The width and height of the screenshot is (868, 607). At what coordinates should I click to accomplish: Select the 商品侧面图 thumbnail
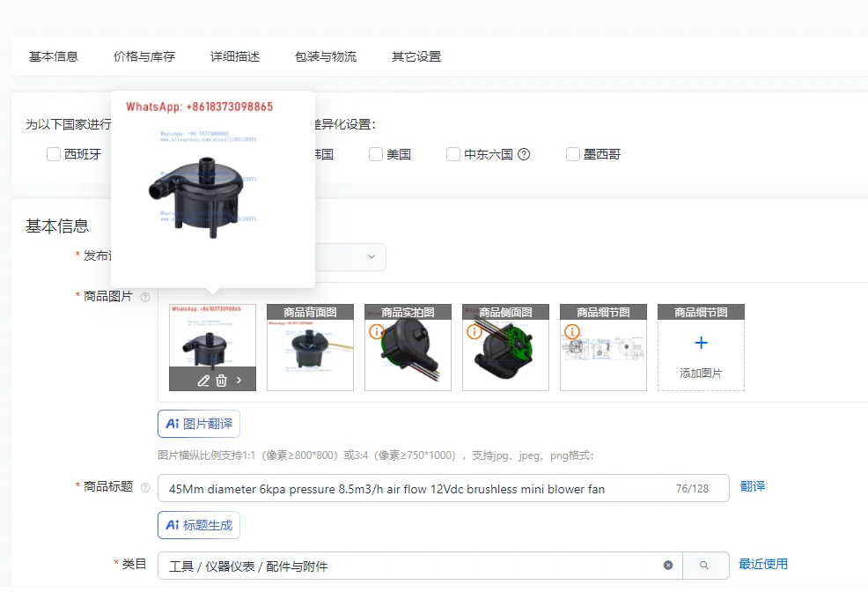[506, 347]
